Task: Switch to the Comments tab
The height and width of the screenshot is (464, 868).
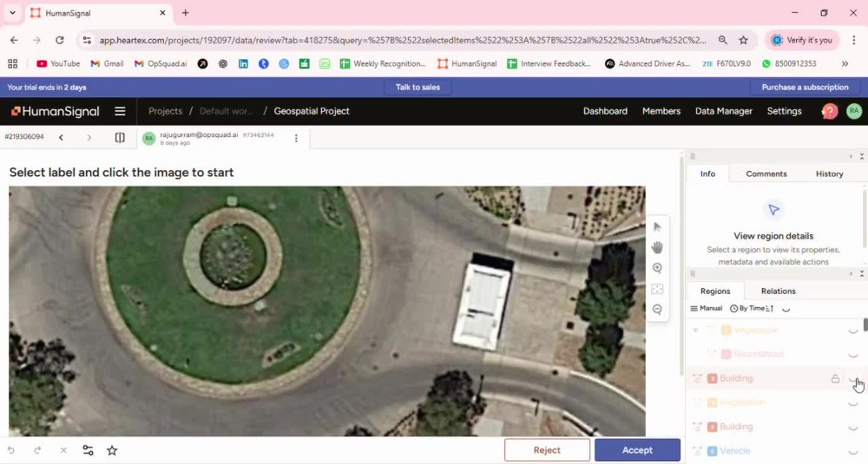Action: tap(766, 173)
